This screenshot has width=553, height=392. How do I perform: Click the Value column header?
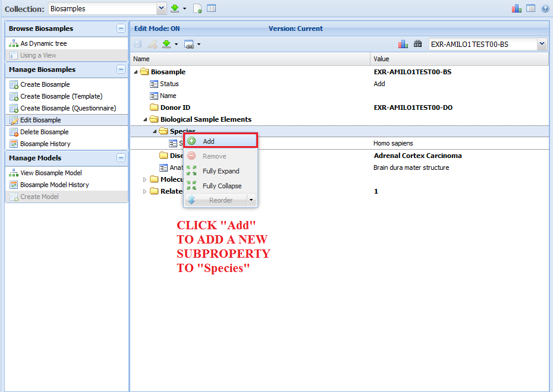click(381, 59)
